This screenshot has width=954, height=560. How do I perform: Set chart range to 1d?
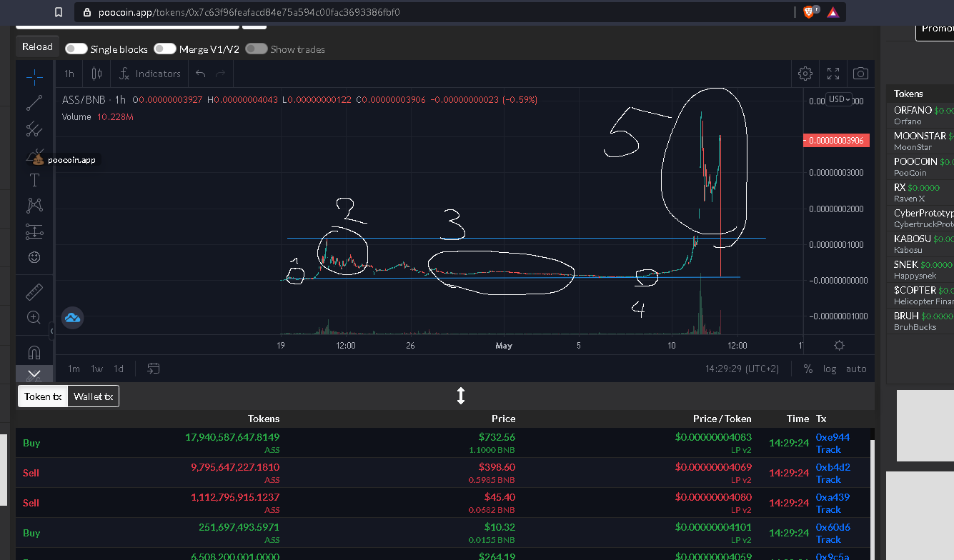[x=119, y=369]
